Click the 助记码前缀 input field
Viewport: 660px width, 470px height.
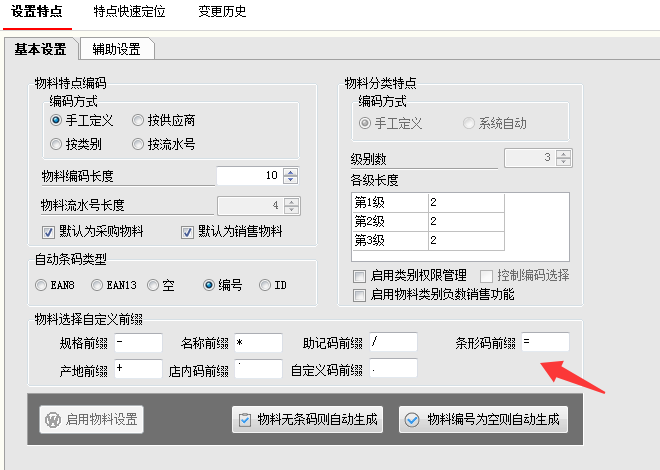pos(394,341)
